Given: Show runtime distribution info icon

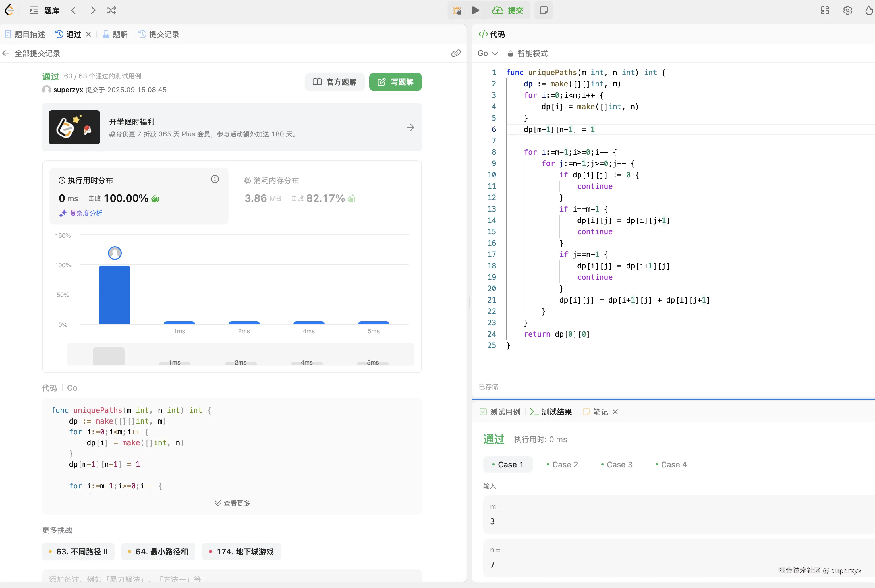Looking at the screenshot, I should [215, 179].
